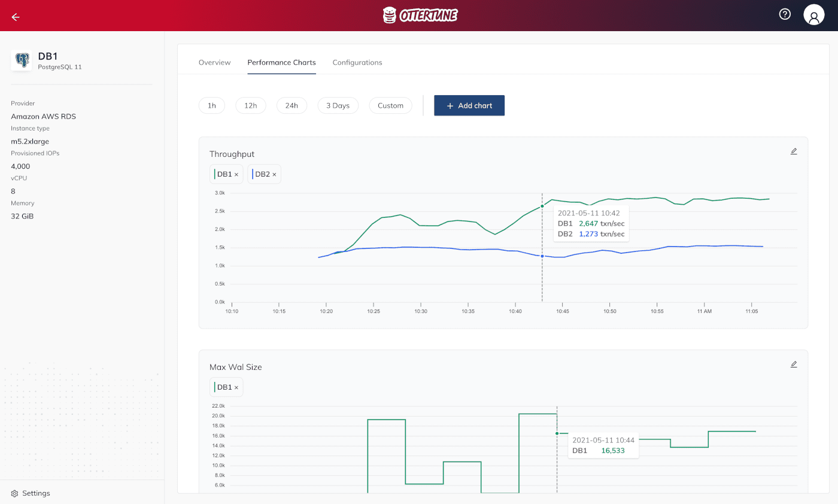This screenshot has width=838, height=504.
Task: Open the OtterTune help icon
Action: (x=785, y=14)
